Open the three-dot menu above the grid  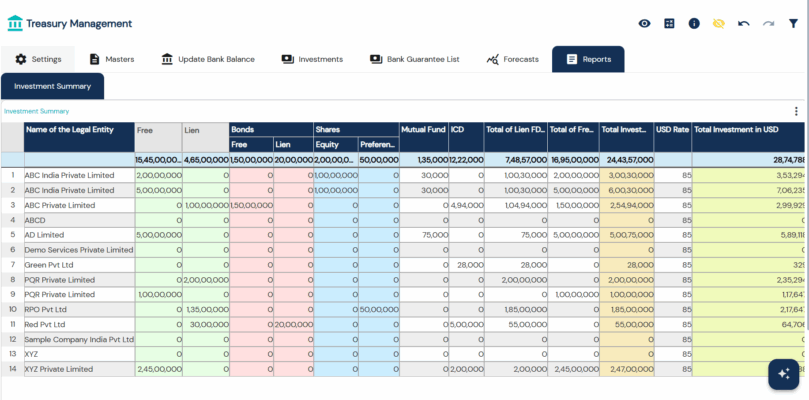(x=796, y=111)
